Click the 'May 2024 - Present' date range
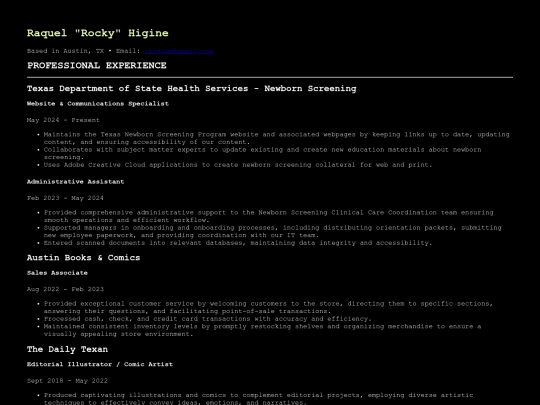 point(63,120)
